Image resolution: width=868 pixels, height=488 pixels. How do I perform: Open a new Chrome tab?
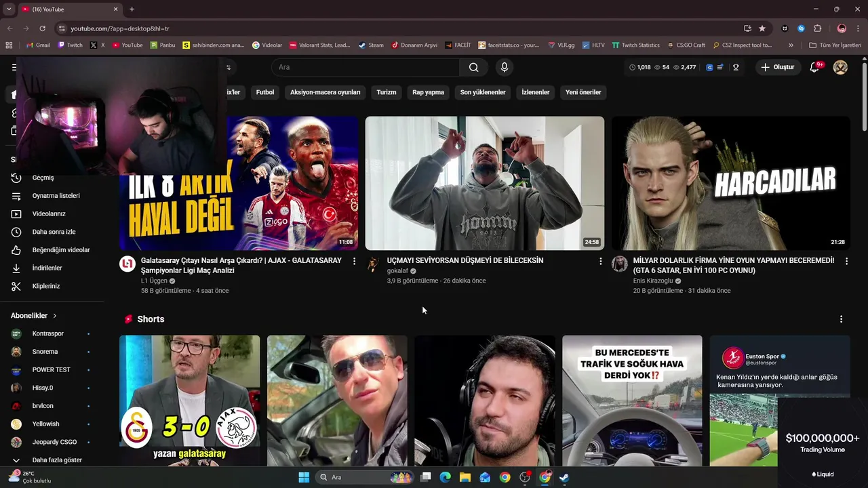click(x=132, y=9)
